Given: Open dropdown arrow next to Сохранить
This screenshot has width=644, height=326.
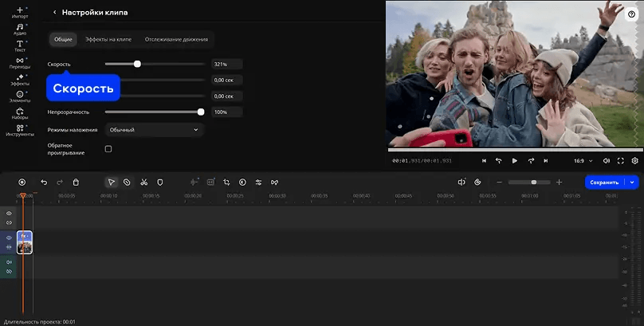Looking at the screenshot, I should pyautogui.click(x=633, y=182).
